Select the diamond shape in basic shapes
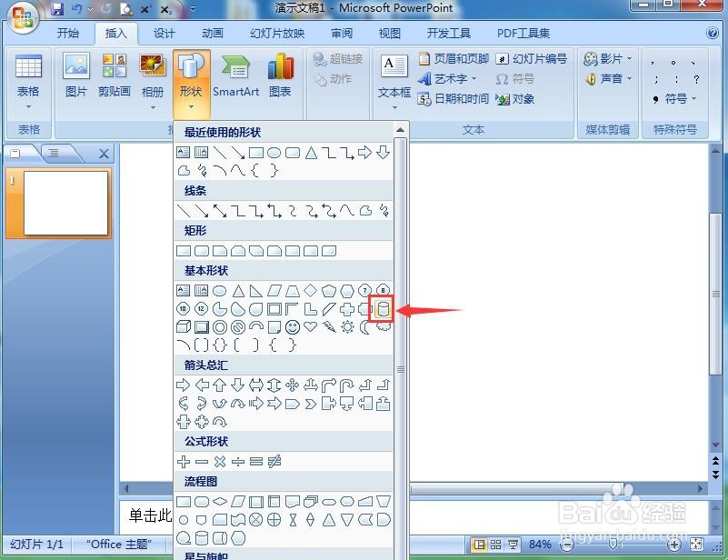The image size is (728, 560). point(310,291)
